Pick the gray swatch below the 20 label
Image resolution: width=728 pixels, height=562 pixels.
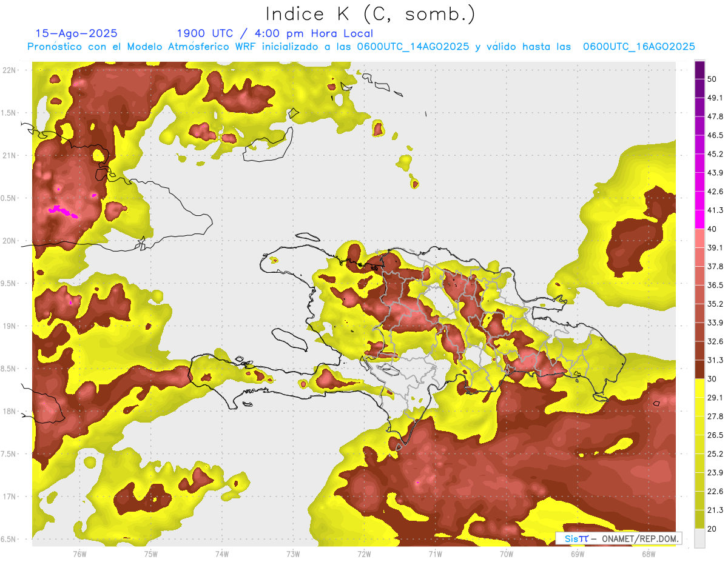click(699, 538)
